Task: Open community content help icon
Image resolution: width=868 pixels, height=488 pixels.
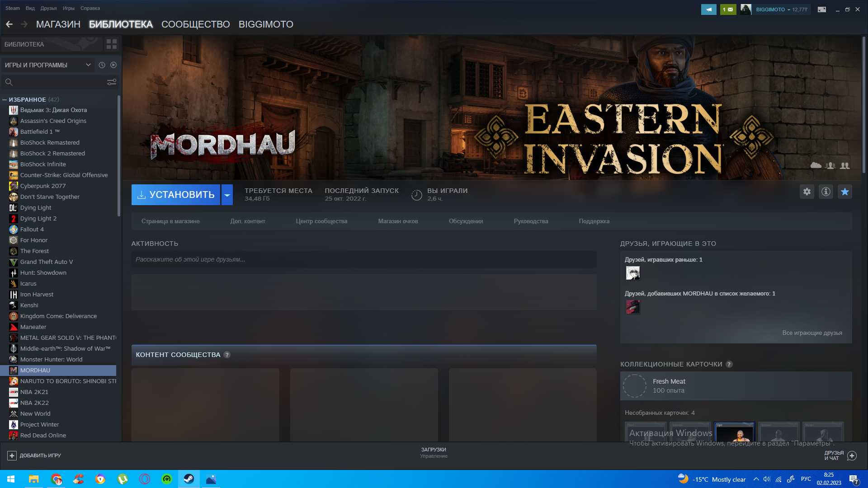Action: pyautogui.click(x=227, y=355)
